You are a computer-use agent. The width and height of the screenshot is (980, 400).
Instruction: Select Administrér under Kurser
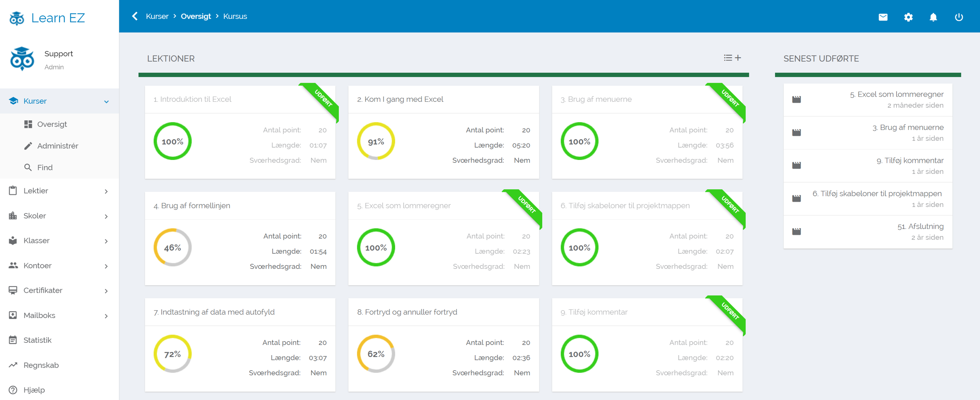point(57,146)
